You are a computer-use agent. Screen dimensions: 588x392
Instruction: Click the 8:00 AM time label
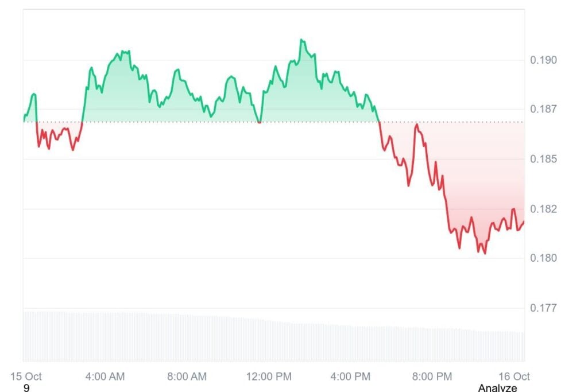pyautogui.click(x=187, y=377)
